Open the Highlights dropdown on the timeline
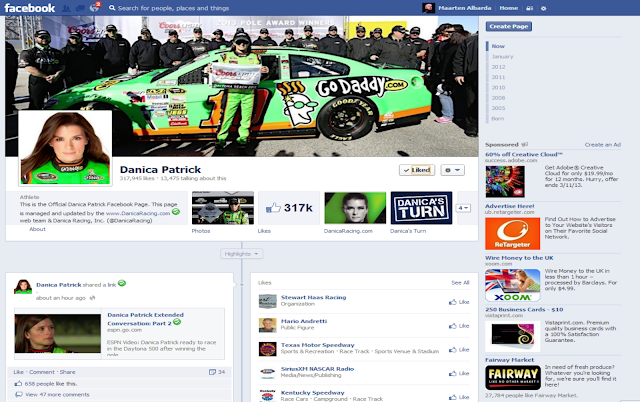The image size is (640, 402). (x=242, y=254)
